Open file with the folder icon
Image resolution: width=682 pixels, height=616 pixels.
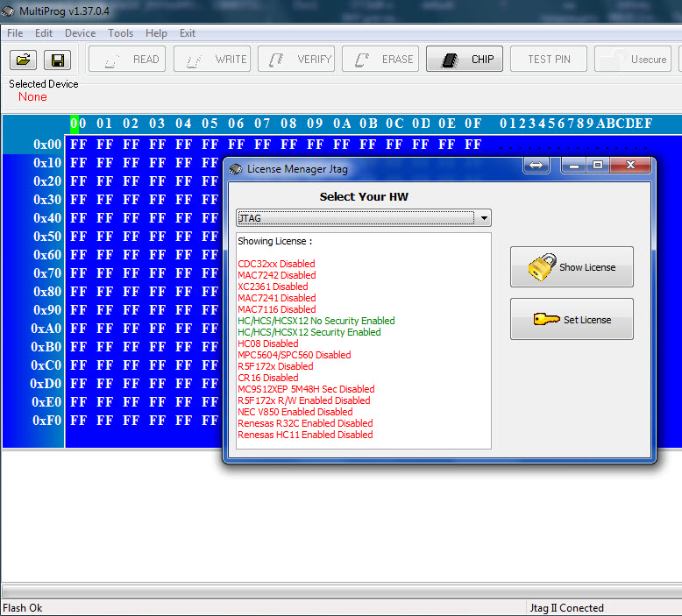(23, 60)
